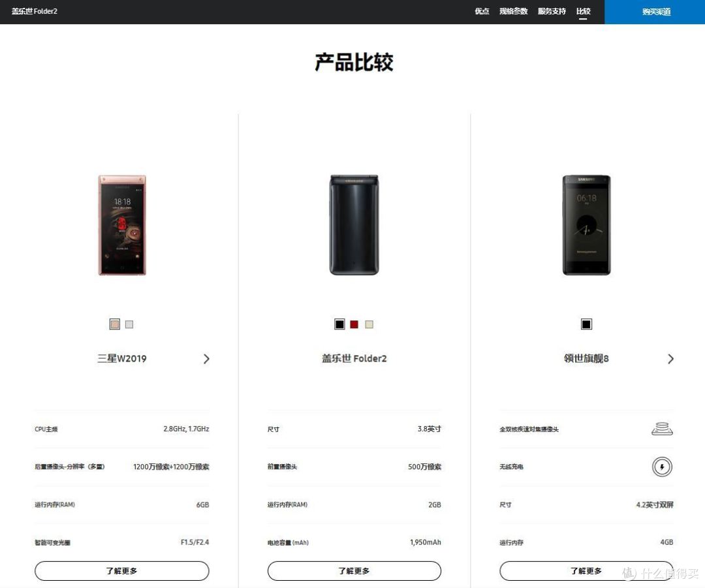The image size is (705, 588).
Task: Open the 三星W2019 phone image
Action: click(x=122, y=224)
